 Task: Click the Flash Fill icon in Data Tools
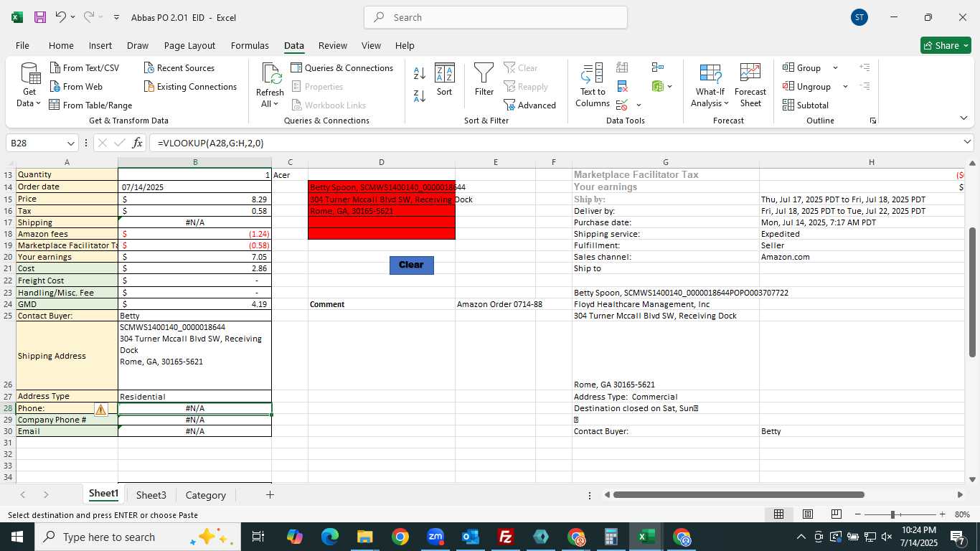[x=622, y=67]
